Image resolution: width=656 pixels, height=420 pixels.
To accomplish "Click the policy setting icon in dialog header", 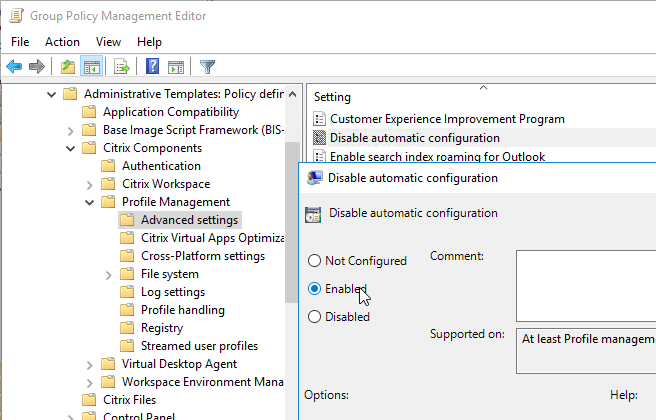I will [x=313, y=215].
